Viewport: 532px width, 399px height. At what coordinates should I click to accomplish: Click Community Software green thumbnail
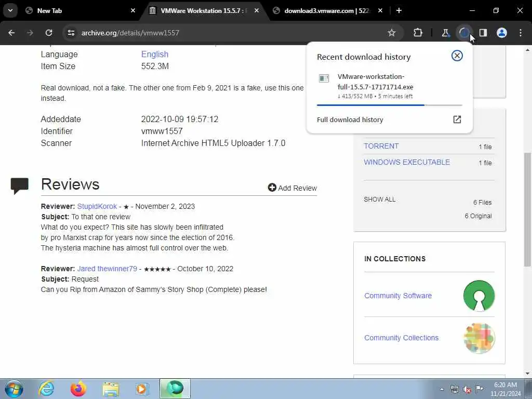pos(479,296)
